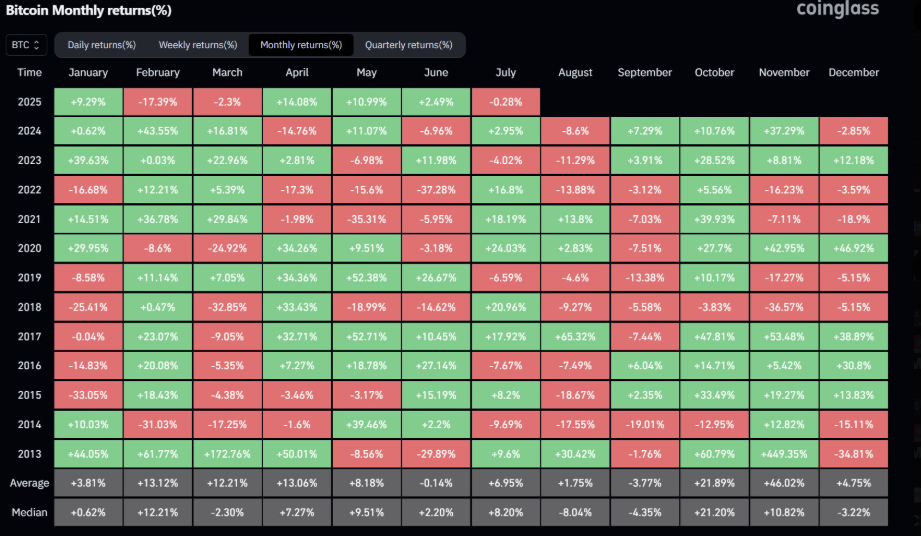Click the 2014 May cell +39.46%

[x=367, y=424]
